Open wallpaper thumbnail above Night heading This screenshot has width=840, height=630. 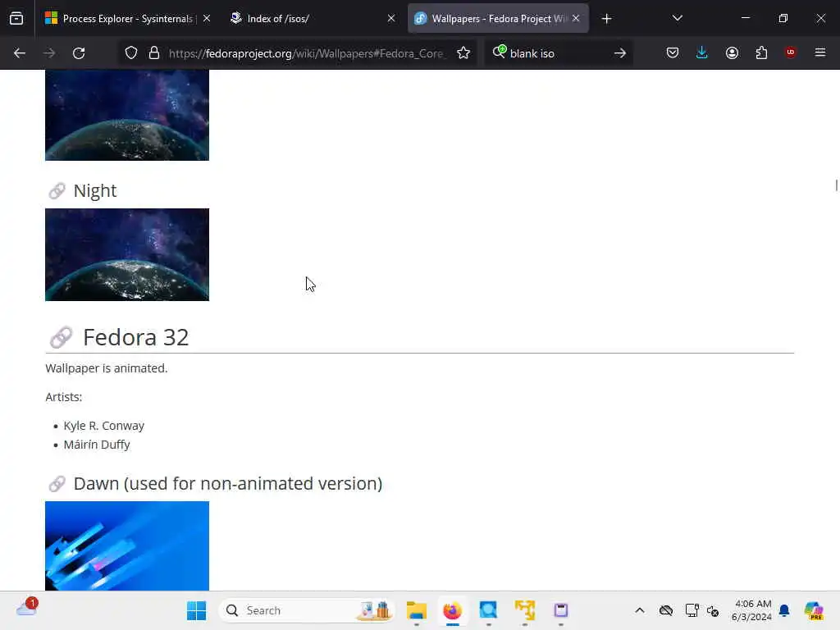(127, 115)
